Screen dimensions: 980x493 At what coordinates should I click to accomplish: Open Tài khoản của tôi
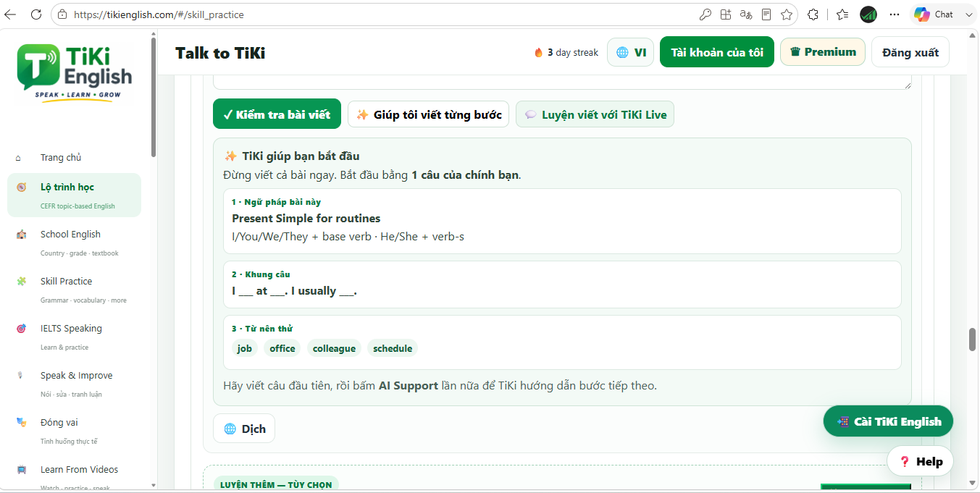click(x=717, y=52)
